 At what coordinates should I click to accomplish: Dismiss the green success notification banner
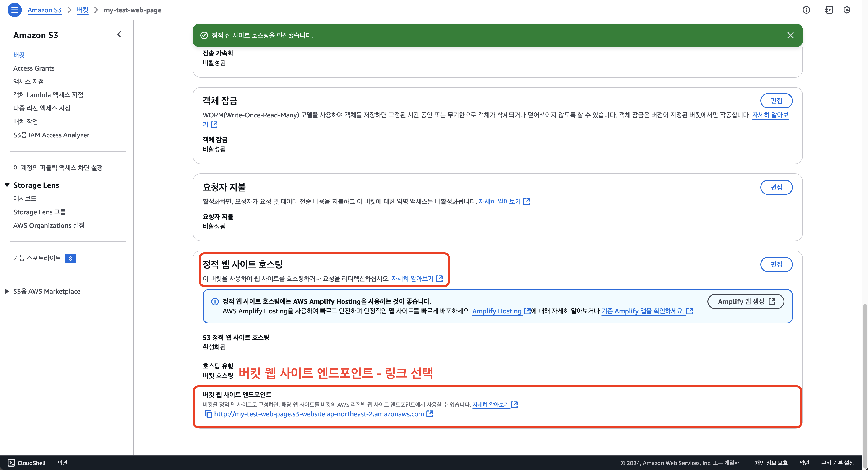pyautogui.click(x=790, y=35)
